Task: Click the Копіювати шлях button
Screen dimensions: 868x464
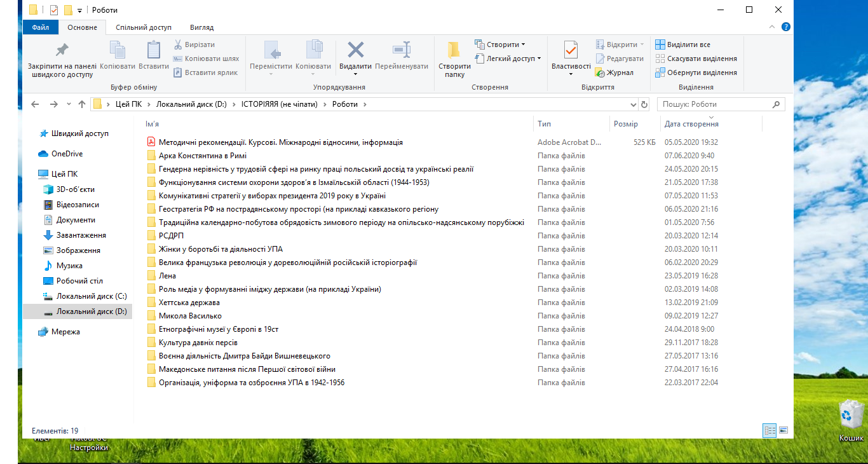Action: (x=207, y=58)
